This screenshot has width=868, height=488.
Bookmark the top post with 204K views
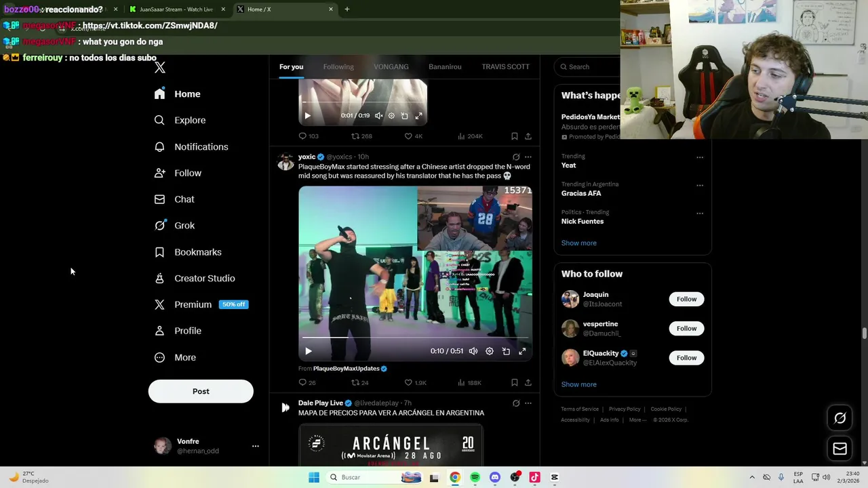514,136
